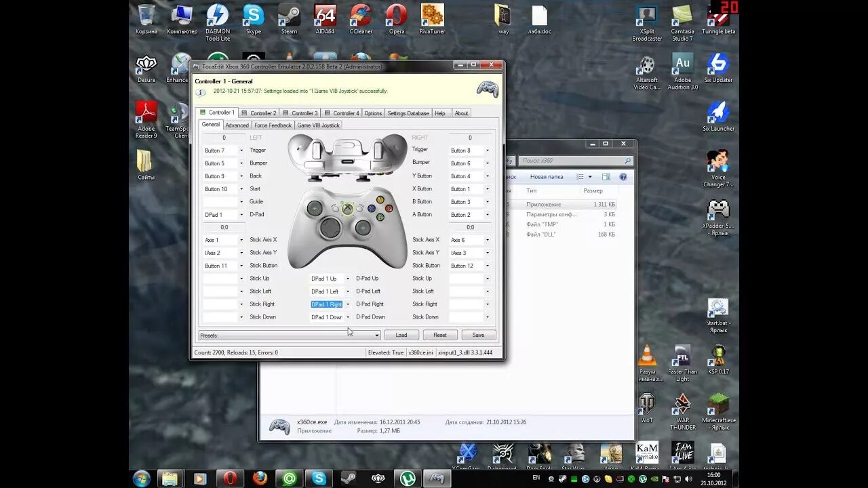Open the Adobe Reader 9 desktop icon
Screen dimensions: 868x488
(x=146, y=119)
